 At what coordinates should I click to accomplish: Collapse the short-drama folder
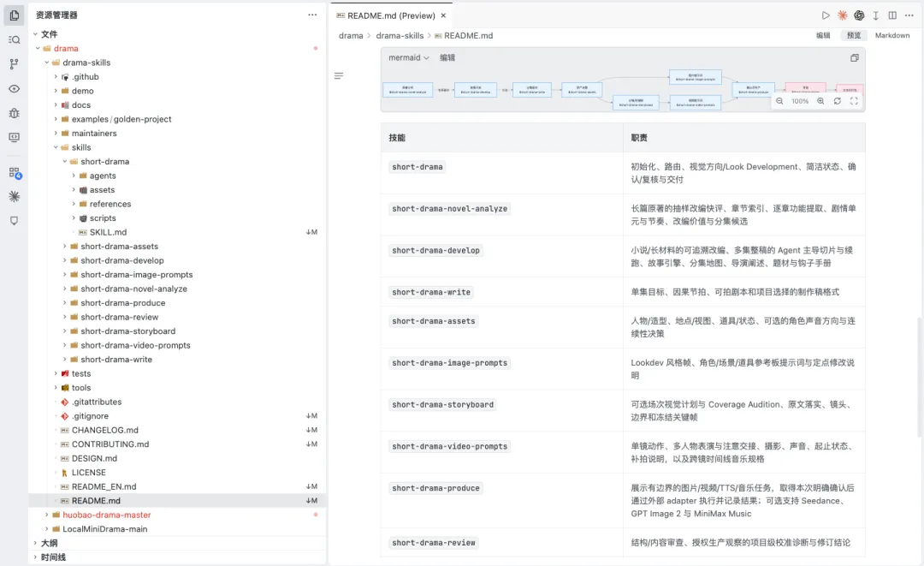point(65,162)
